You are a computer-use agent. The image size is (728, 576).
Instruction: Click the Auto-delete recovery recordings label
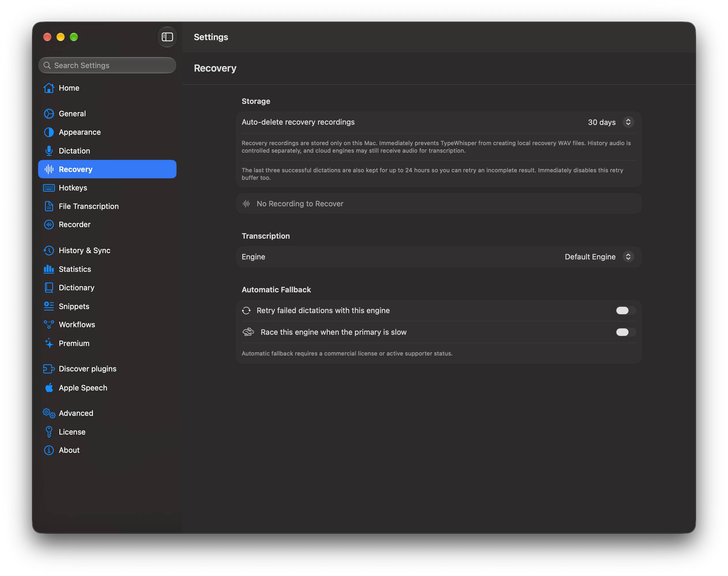(x=298, y=122)
